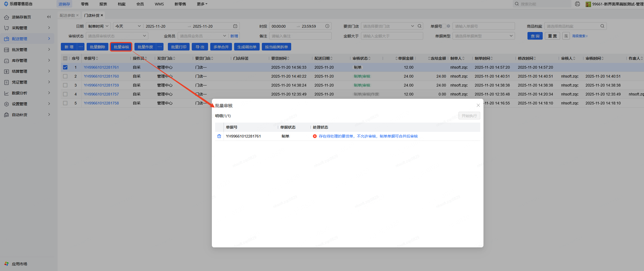Click the clock icon in time range
The width and height of the screenshot is (644, 271).
pyautogui.click(x=327, y=26)
